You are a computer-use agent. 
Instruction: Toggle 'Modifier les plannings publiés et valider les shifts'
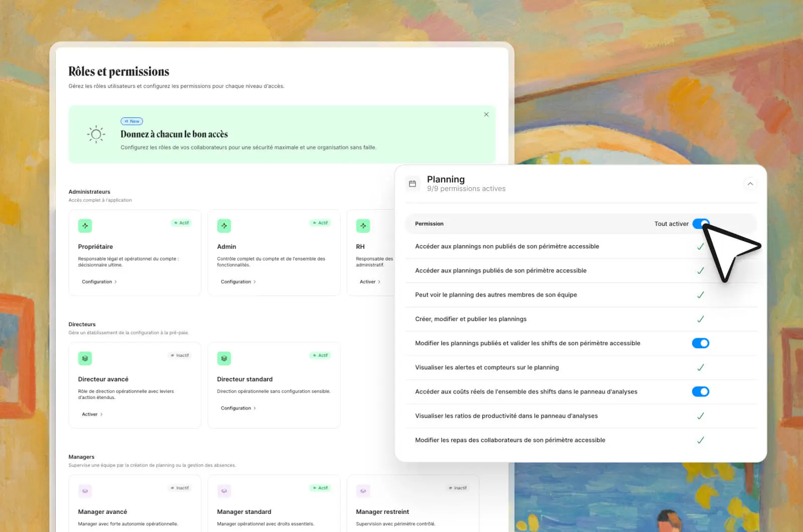pos(701,343)
